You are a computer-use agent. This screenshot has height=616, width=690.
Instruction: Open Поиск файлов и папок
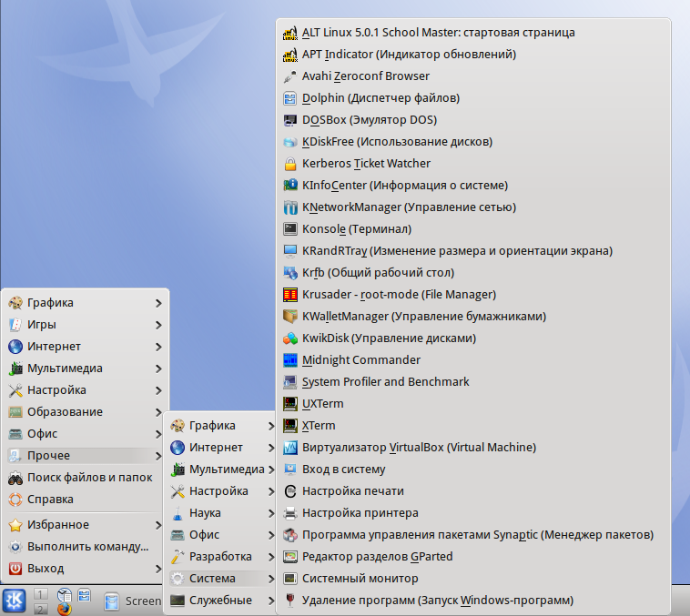86,478
